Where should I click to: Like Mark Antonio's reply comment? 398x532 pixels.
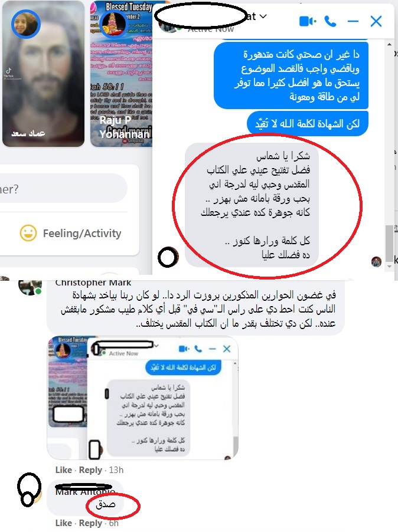64,523
